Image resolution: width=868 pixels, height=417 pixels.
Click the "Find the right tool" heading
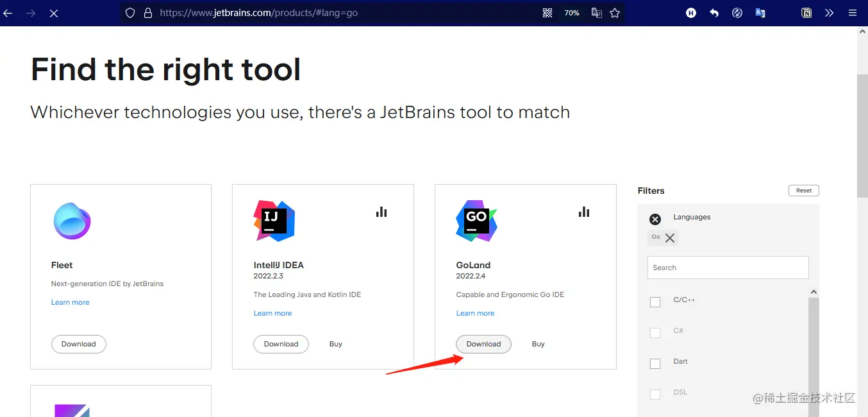pos(166,69)
